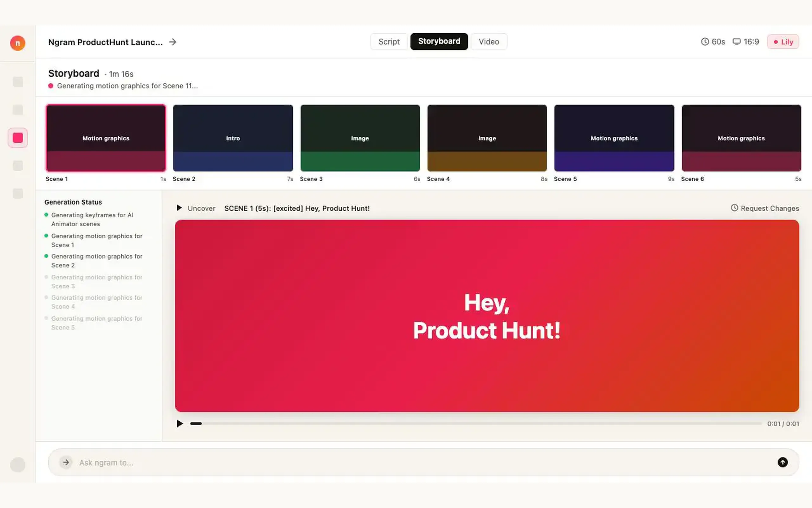Select the Scene 3 Image thumbnail
The image size is (812, 508).
point(360,138)
